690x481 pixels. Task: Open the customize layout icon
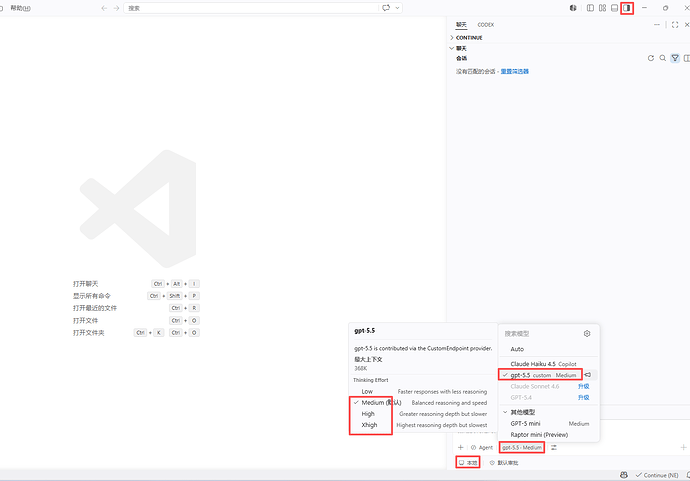coord(602,8)
